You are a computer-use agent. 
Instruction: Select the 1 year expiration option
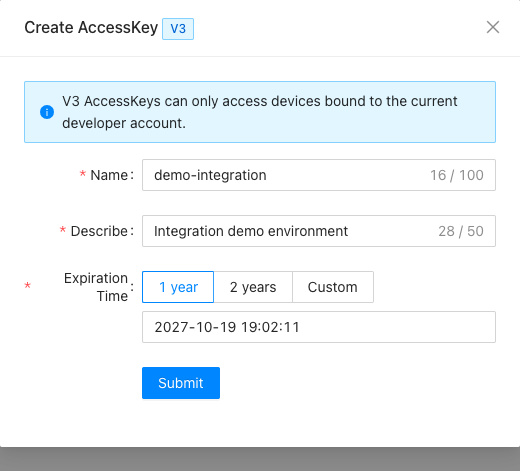(x=178, y=287)
